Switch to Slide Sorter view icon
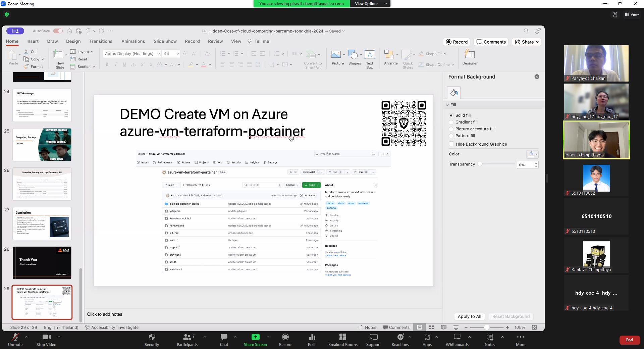This screenshot has height=349, width=644. [432, 327]
